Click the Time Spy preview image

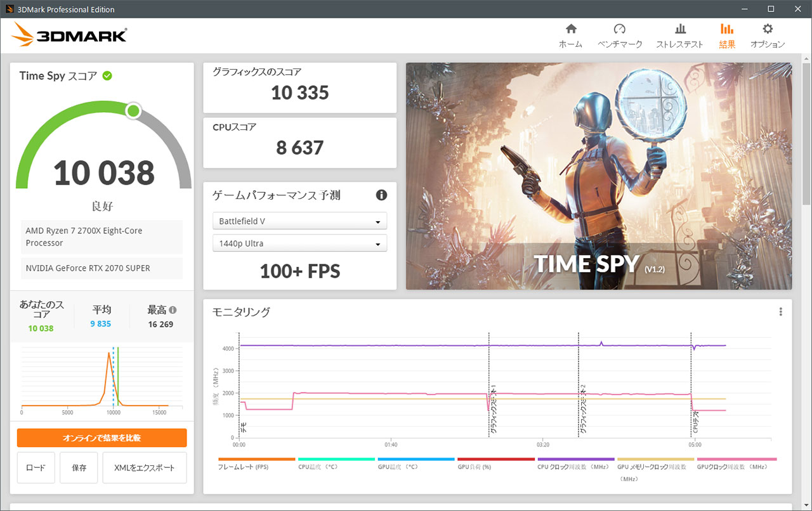(598, 176)
